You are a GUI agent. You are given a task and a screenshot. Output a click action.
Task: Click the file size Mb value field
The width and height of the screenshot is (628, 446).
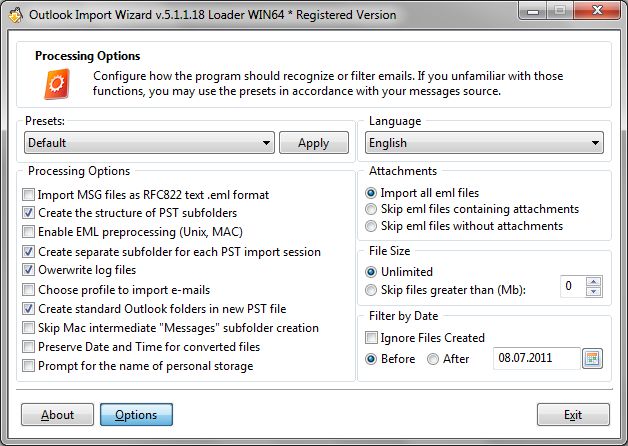(x=573, y=286)
